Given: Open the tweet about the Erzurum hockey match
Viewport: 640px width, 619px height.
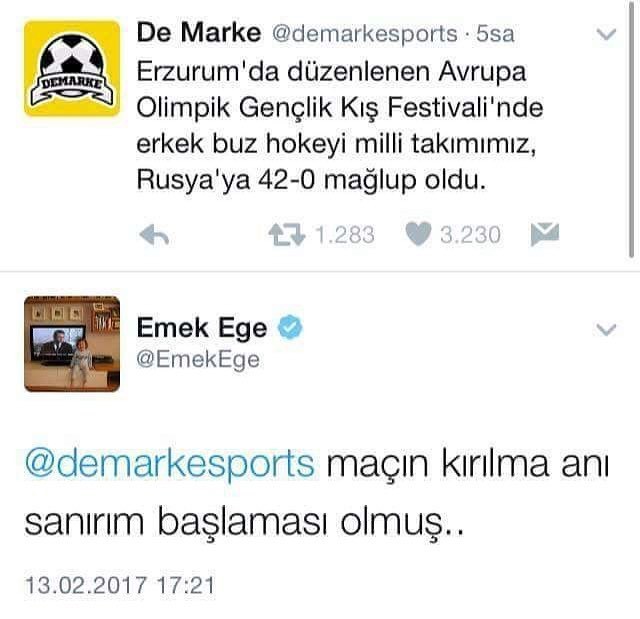Looking at the screenshot, I should [340, 125].
